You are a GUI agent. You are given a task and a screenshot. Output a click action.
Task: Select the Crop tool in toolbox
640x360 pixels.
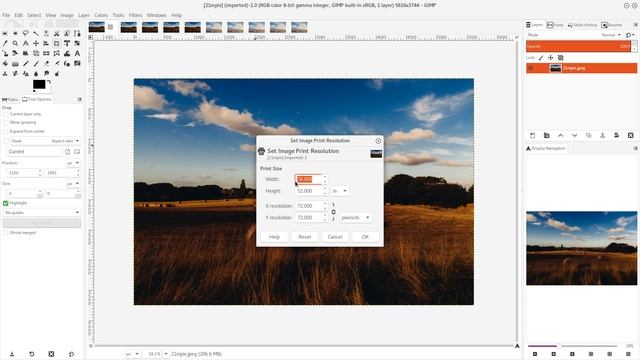point(56,43)
